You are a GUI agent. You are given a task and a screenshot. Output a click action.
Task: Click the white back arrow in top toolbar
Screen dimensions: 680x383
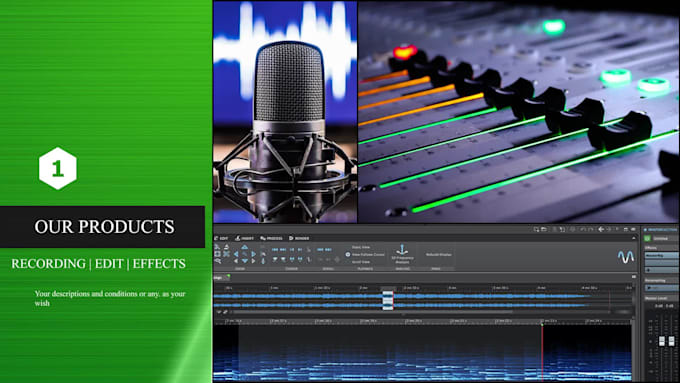pyautogui.click(x=601, y=229)
